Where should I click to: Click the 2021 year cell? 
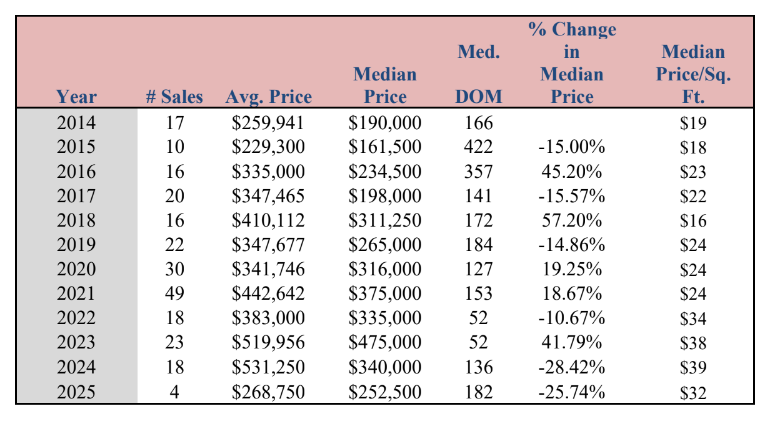point(76,294)
